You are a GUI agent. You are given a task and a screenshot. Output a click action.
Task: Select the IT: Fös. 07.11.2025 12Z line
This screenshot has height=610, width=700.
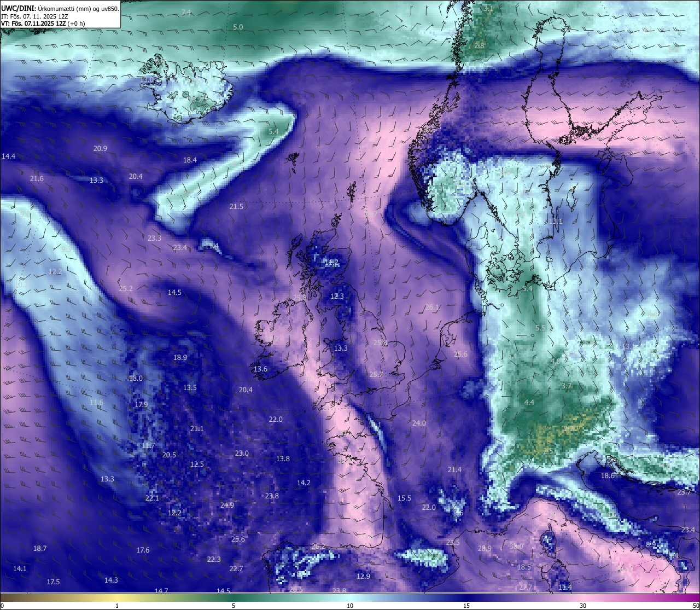click(34, 16)
